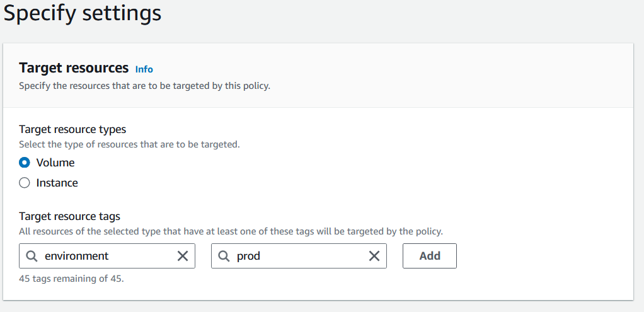Click the 'All resources of the selected type' helper text

click(x=231, y=231)
